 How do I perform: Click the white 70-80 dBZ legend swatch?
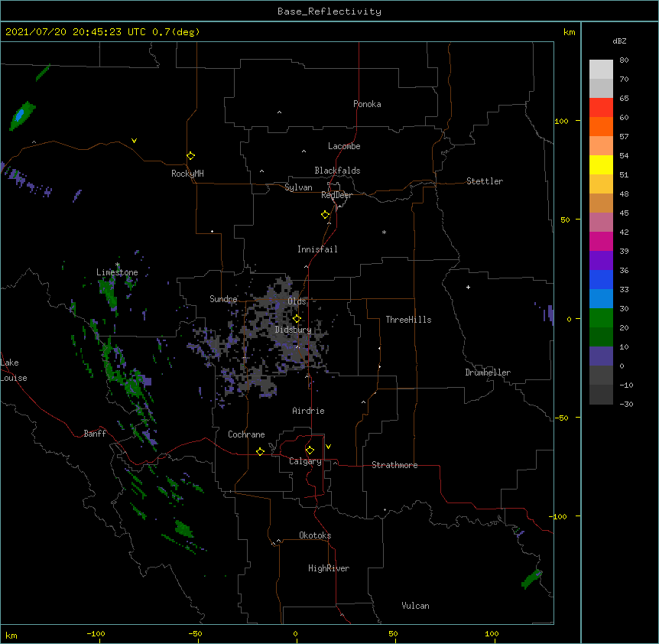click(601, 69)
